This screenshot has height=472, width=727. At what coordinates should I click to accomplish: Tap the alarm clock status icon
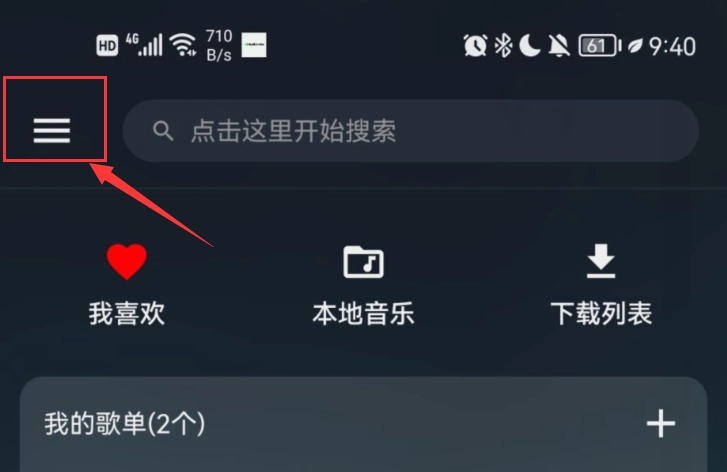475,46
